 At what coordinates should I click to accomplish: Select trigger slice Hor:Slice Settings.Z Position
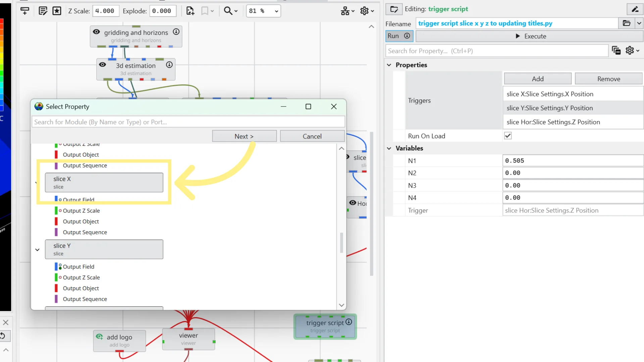573,122
